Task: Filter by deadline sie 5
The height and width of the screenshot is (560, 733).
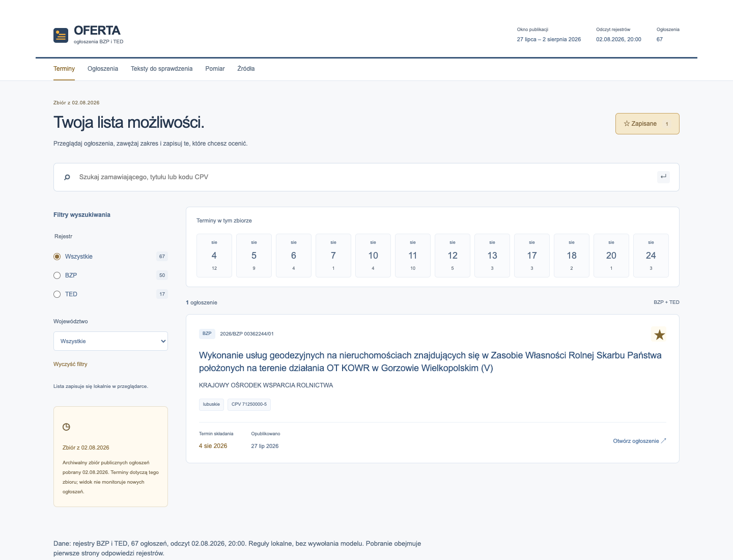Action: (x=254, y=256)
